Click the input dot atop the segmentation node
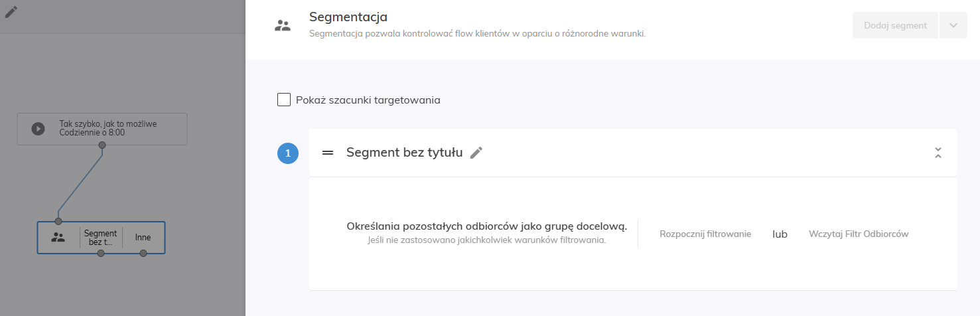Image resolution: width=980 pixels, height=316 pixels. (x=58, y=221)
